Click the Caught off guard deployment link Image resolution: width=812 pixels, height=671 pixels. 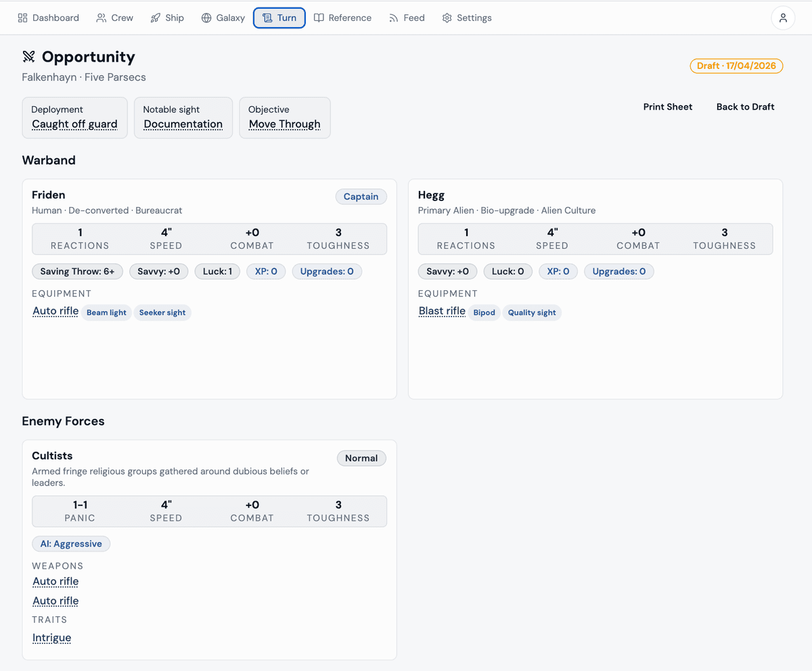coord(74,124)
